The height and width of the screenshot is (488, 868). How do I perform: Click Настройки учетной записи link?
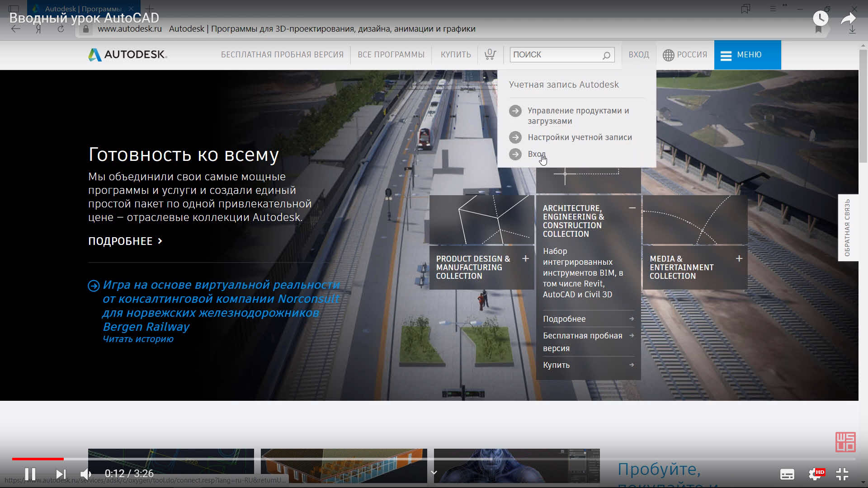(580, 137)
